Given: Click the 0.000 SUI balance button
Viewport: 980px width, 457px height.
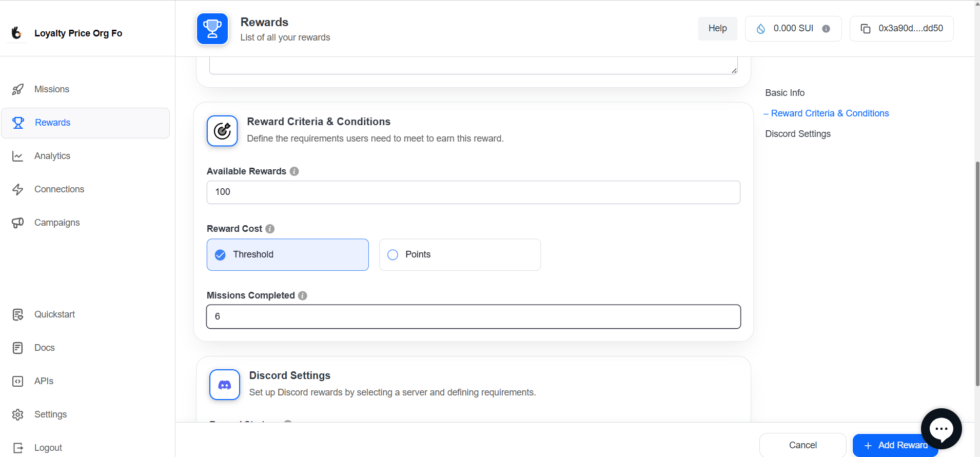Looking at the screenshot, I should point(793,29).
